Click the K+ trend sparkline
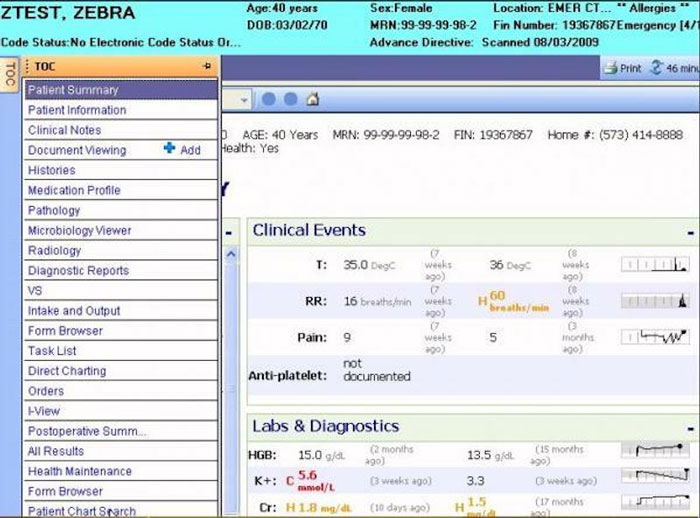 click(x=654, y=475)
